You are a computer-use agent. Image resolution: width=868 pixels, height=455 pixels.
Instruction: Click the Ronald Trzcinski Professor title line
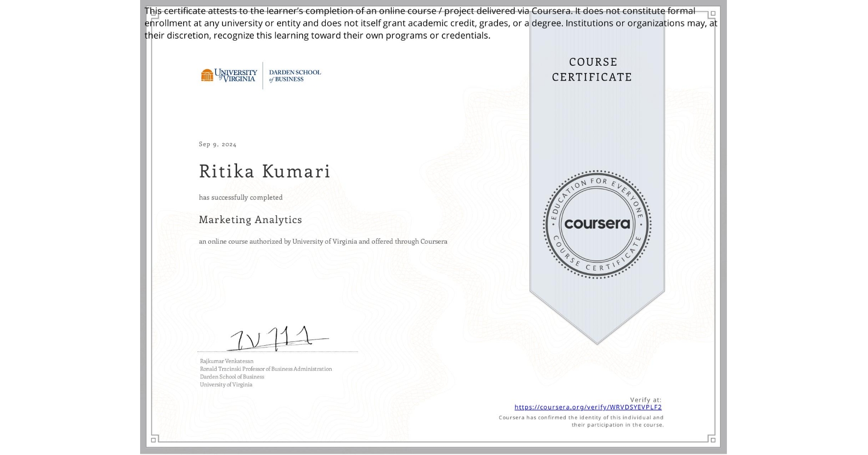(x=266, y=369)
